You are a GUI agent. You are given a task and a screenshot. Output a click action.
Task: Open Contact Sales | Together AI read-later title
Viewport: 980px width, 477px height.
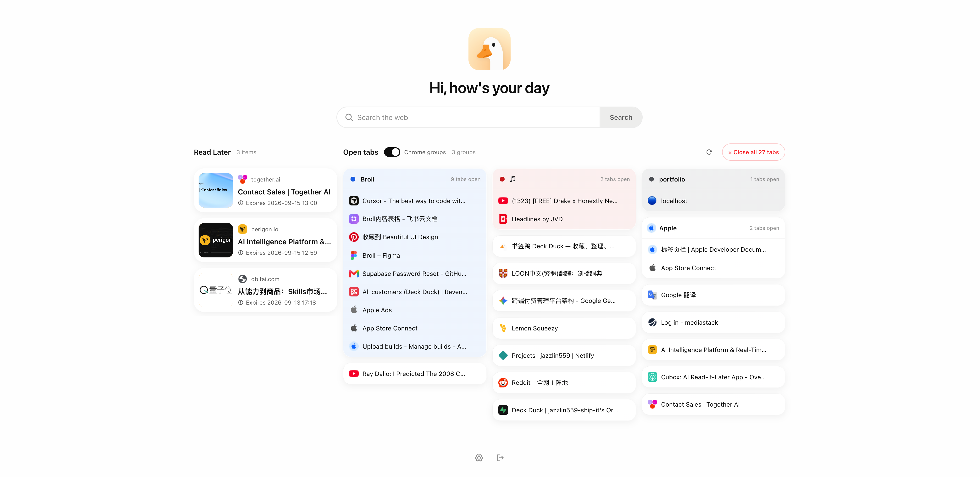284,192
